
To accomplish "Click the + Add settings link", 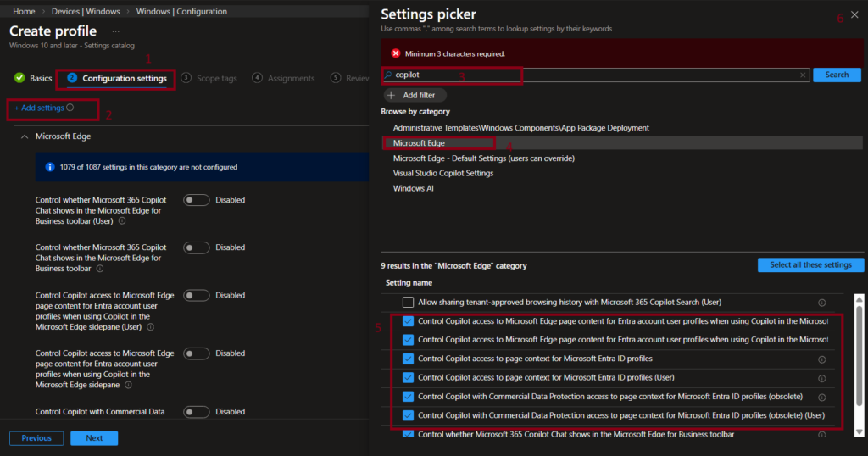I will point(39,108).
